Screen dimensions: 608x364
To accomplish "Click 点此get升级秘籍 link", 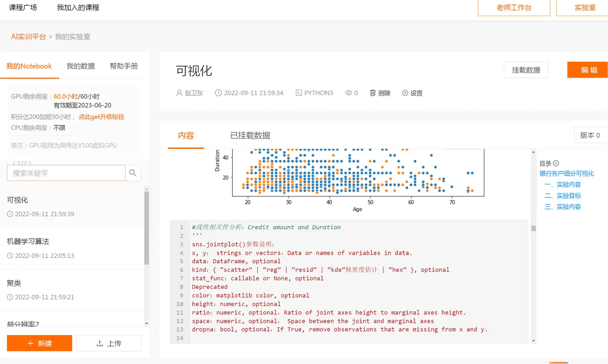I will click(101, 117).
